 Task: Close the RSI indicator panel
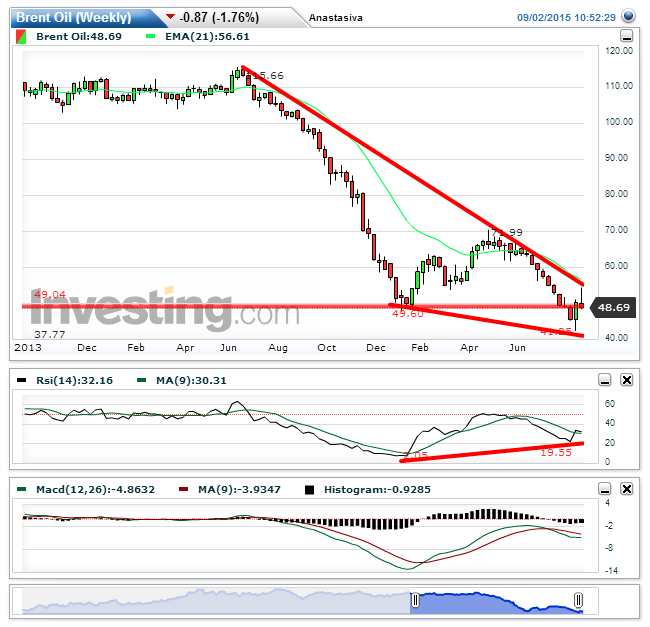point(627,380)
